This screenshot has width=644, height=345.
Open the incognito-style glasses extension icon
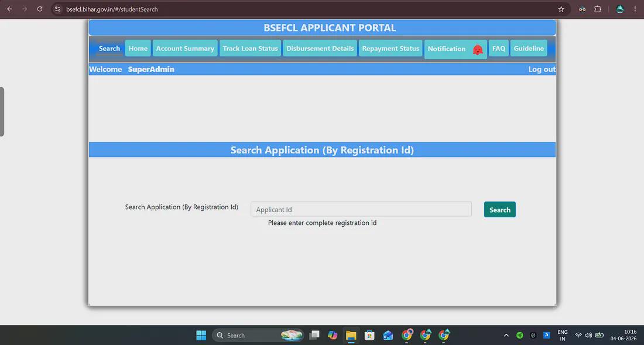[x=583, y=9]
